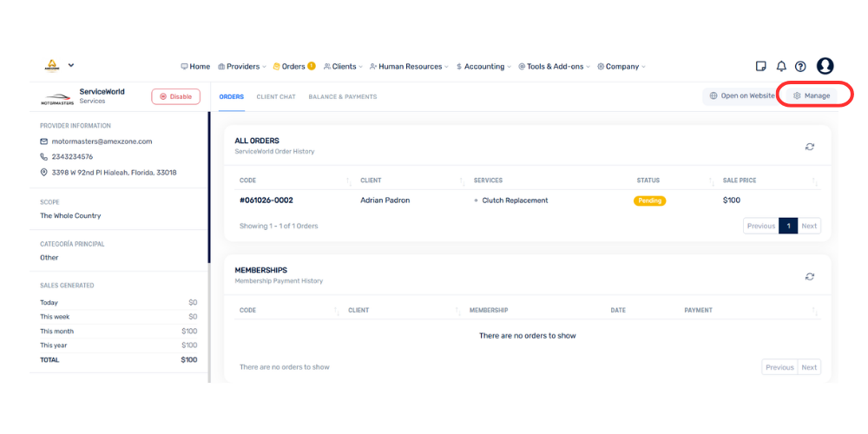Disable the ServiceWorld provider
The height and width of the screenshot is (434, 868).
coord(175,96)
